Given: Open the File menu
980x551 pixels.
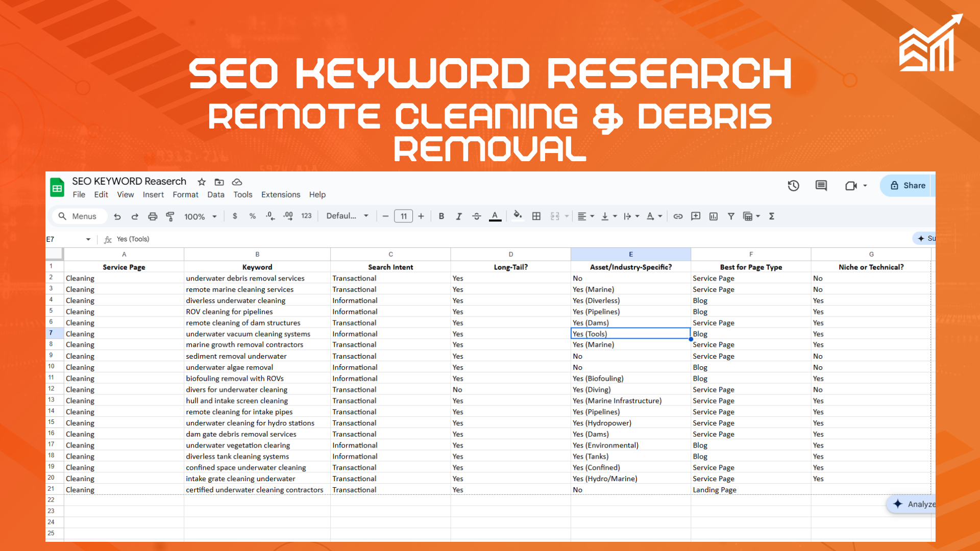Looking at the screenshot, I should point(79,195).
